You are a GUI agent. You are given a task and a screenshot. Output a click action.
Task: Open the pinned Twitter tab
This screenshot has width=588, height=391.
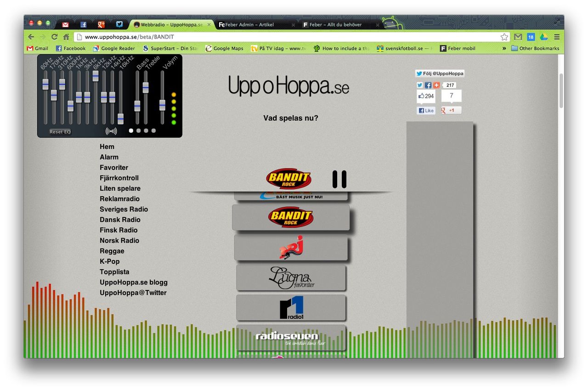click(119, 25)
